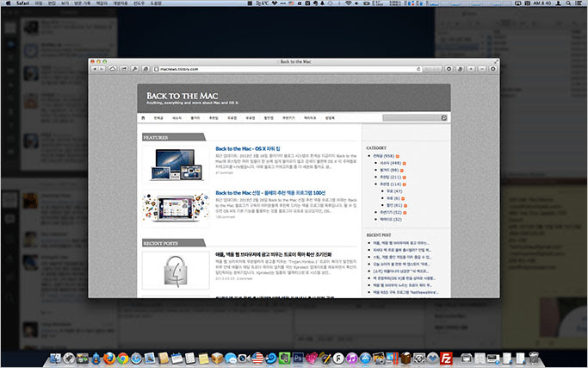Open Calendar from the Dock
This screenshot has width=588, height=368.
tap(176, 358)
